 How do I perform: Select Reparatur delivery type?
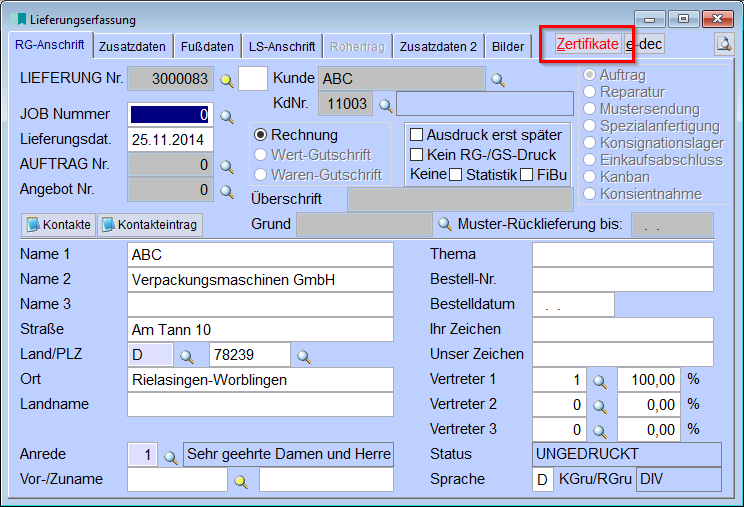[x=589, y=92]
